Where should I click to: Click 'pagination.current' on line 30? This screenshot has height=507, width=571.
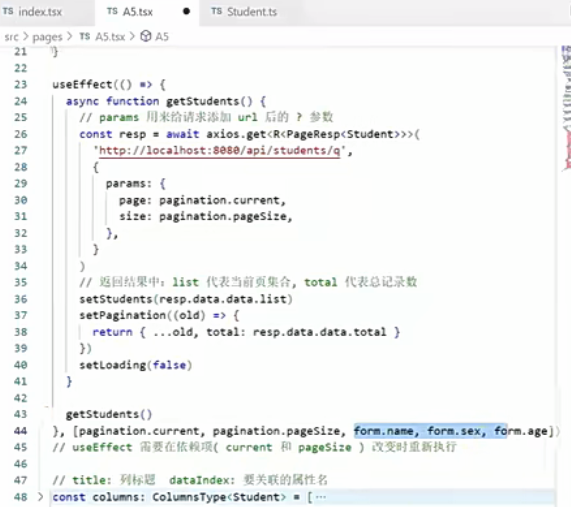219,200
